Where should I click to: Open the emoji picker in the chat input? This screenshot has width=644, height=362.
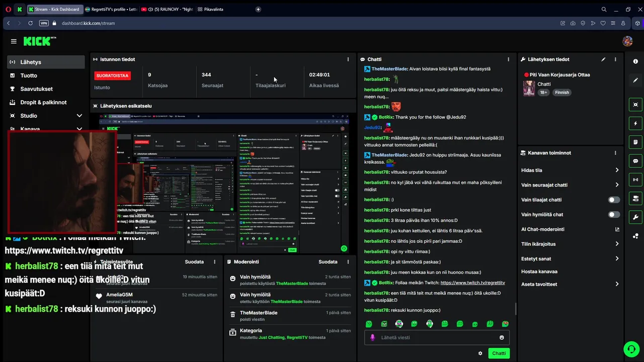[x=502, y=337]
